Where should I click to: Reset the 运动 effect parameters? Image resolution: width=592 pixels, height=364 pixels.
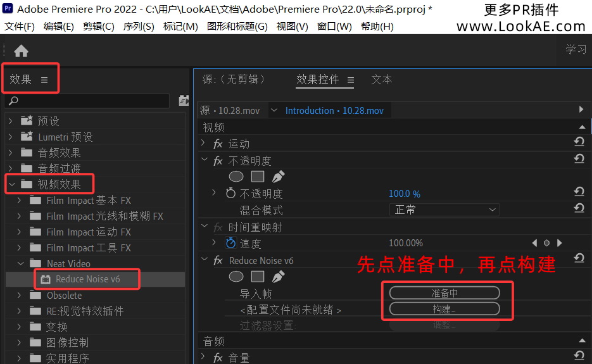point(578,143)
